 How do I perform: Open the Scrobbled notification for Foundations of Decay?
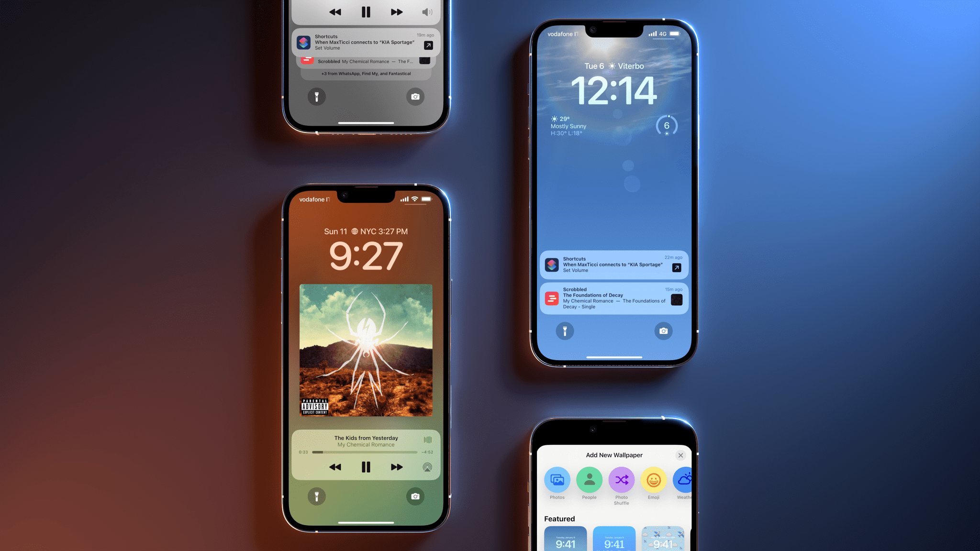[x=614, y=298]
